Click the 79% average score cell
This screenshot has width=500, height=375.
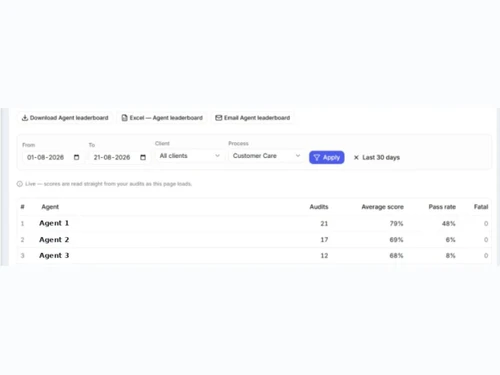[396, 223]
